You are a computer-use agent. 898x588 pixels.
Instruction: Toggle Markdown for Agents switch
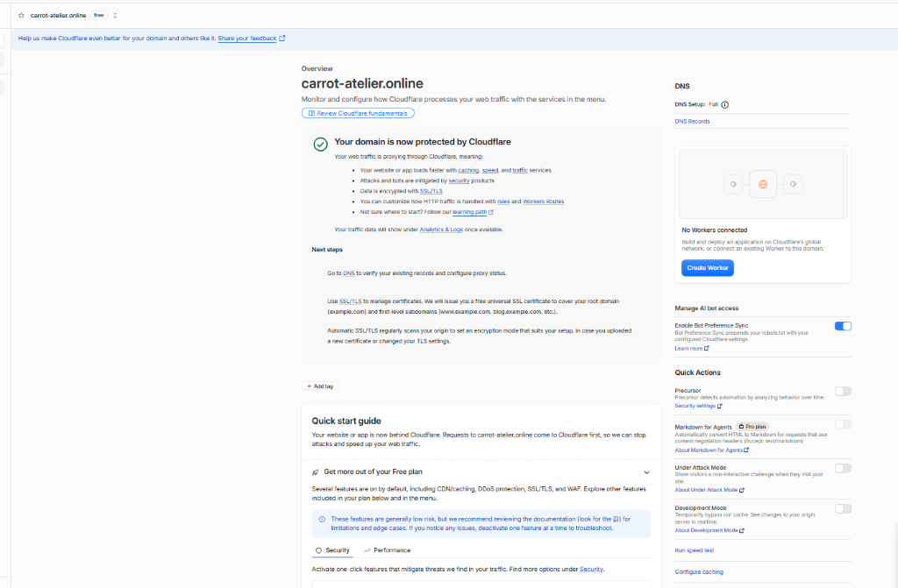pos(843,425)
